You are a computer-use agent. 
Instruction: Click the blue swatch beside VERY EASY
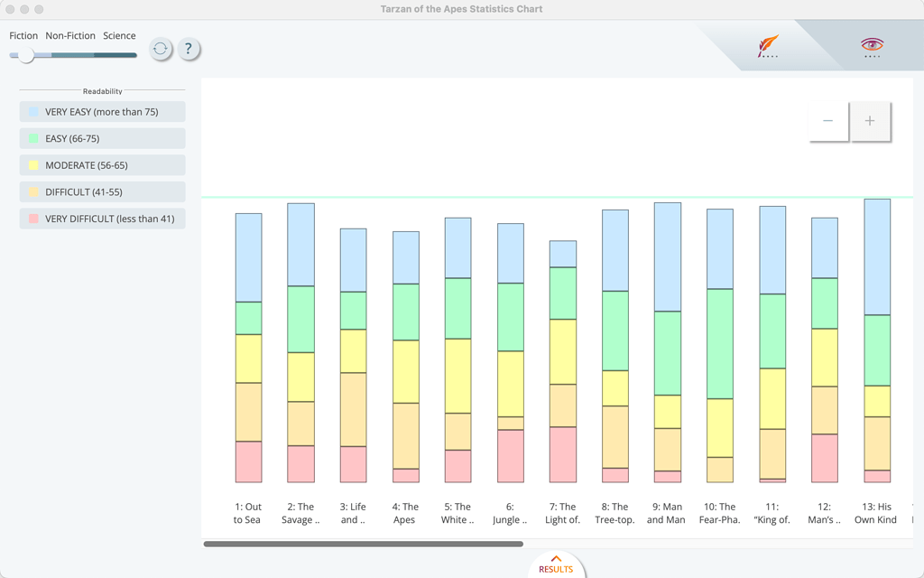click(x=33, y=111)
